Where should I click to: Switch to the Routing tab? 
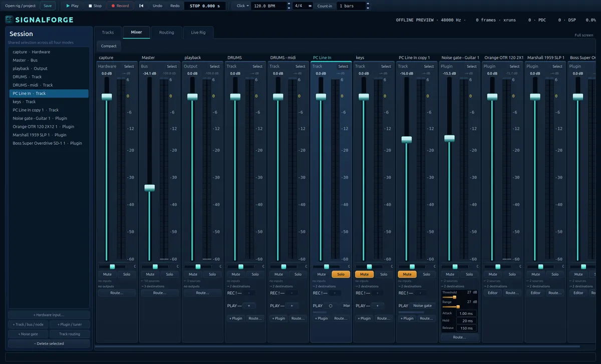(167, 33)
